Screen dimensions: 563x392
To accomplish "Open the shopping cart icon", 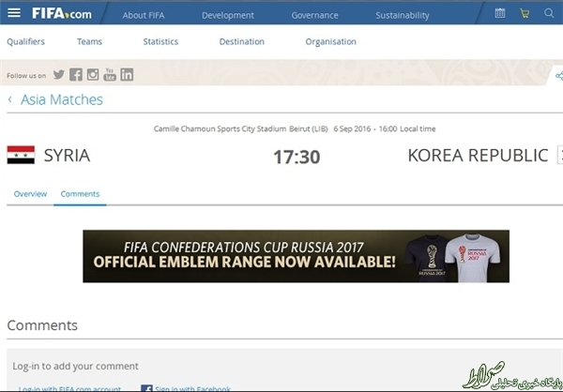I will 525,13.
